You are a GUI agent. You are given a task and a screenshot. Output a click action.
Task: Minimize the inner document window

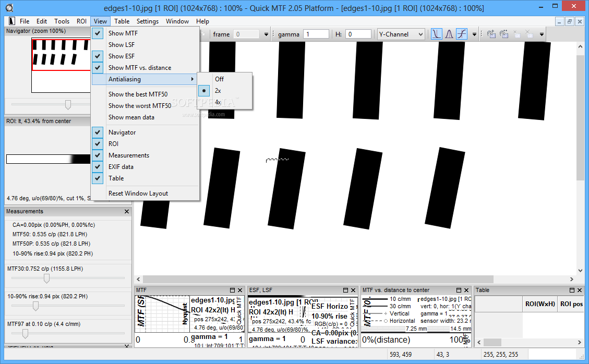click(559, 21)
